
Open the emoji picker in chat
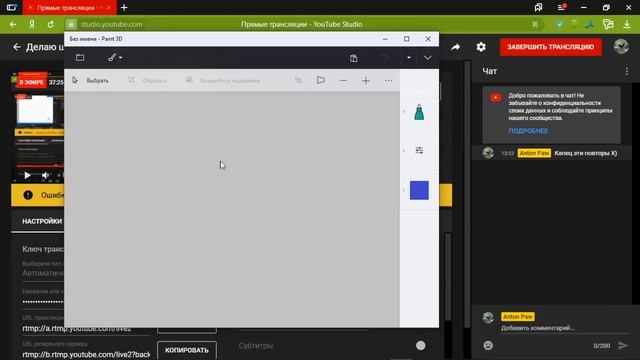tap(488, 346)
